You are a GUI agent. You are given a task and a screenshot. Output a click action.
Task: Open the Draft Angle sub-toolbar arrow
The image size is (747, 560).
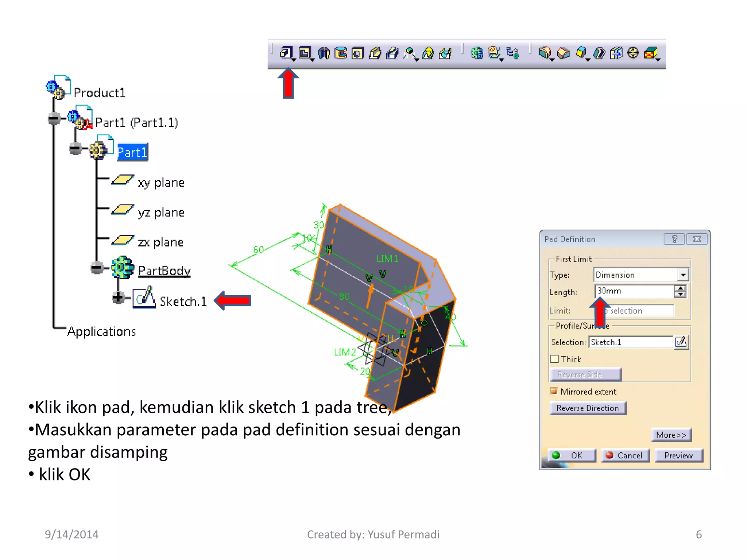click(588, 59)
